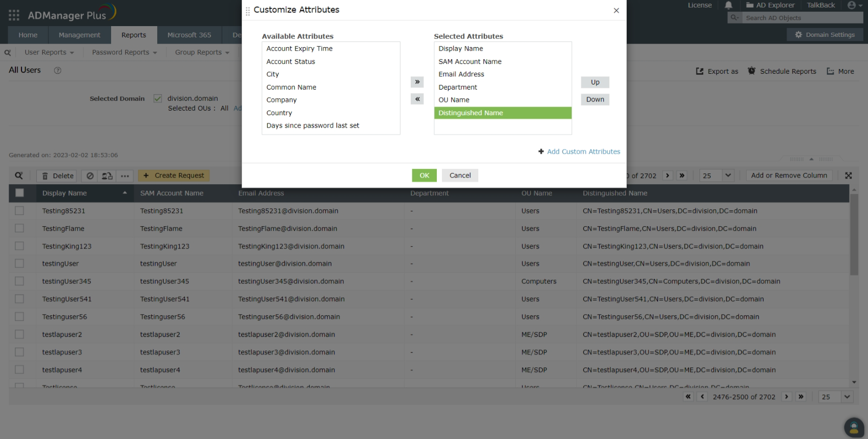Viewport: 868px width, 439px height.
Task: Check the TestingFlame row checkbox
Action: (19, 228)
